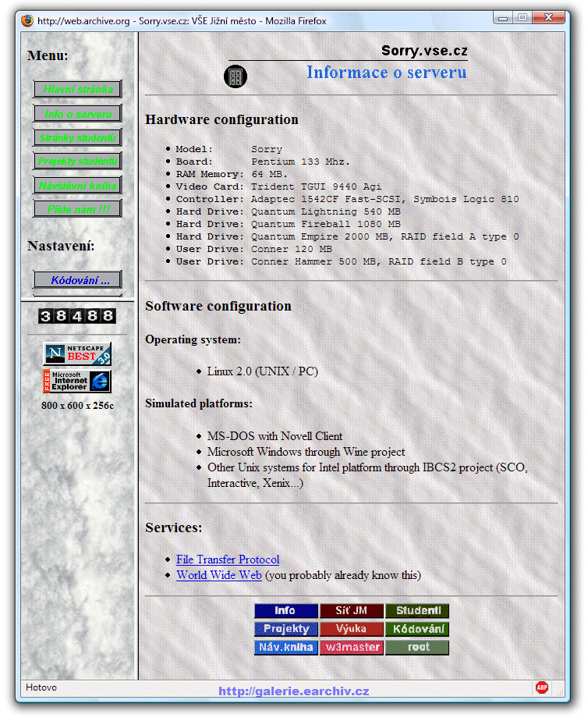The width and height of the screenshot is (588, 721).
Task: Click the Sorry.vse.cz page title
Action: tap(424, 51)
